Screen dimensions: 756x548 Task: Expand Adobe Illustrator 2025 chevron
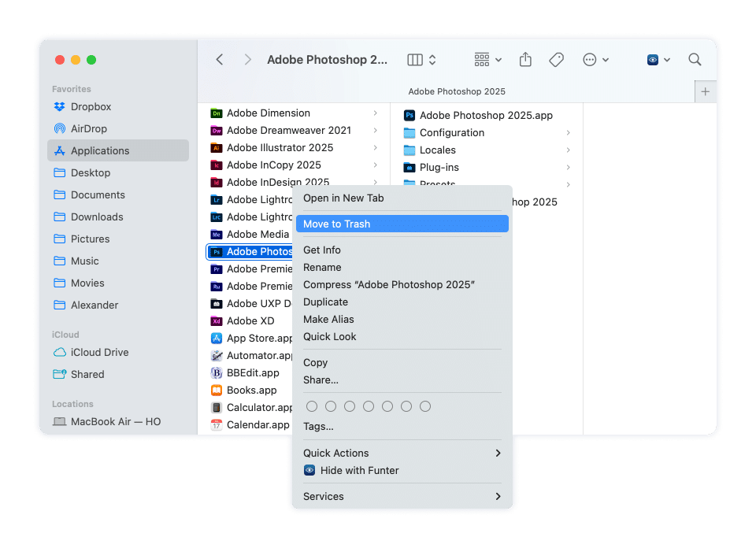375,147
